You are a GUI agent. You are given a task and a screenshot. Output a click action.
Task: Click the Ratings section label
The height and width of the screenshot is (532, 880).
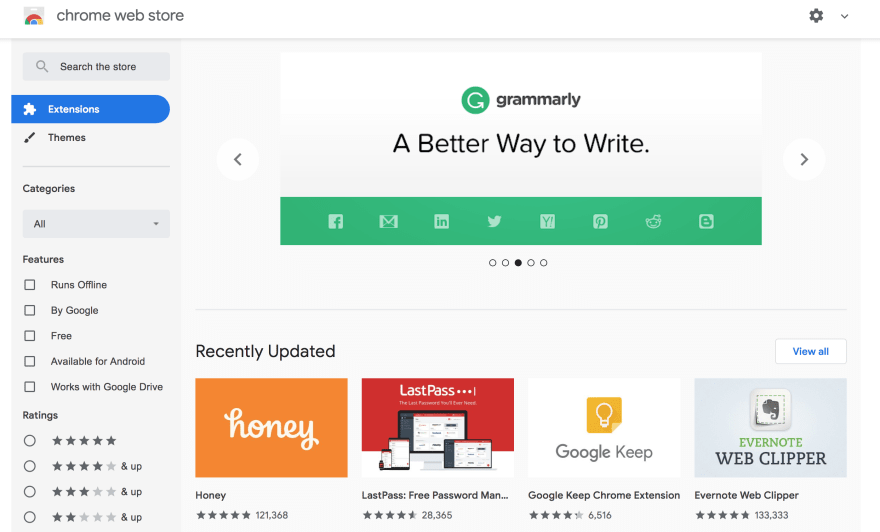tap(40, 415)
